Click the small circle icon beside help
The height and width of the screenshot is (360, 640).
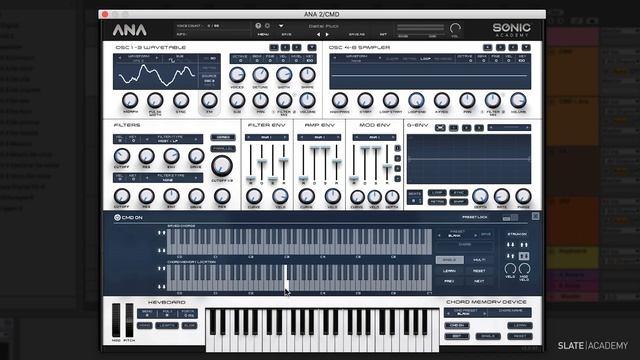267,25
